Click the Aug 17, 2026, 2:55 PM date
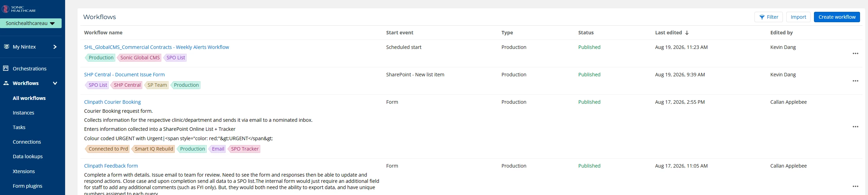 (x=680, y=102)
